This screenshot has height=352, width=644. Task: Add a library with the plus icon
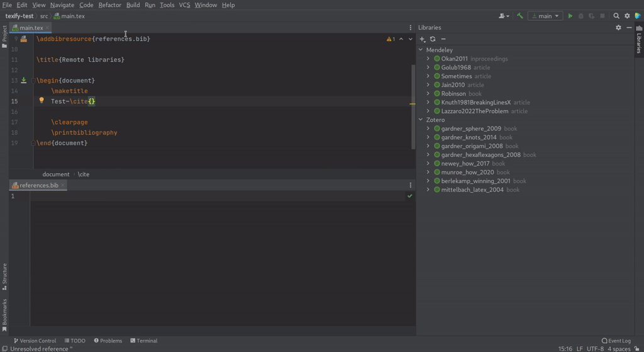[x=423, y=39]
